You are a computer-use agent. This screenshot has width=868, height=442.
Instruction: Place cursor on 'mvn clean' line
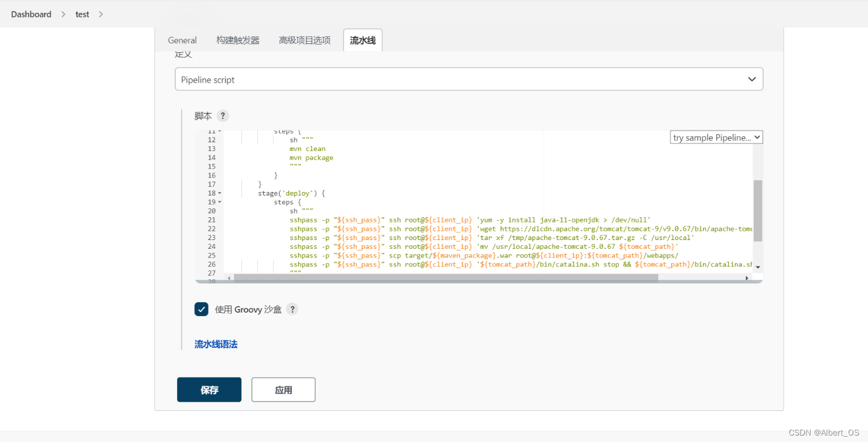307,149
